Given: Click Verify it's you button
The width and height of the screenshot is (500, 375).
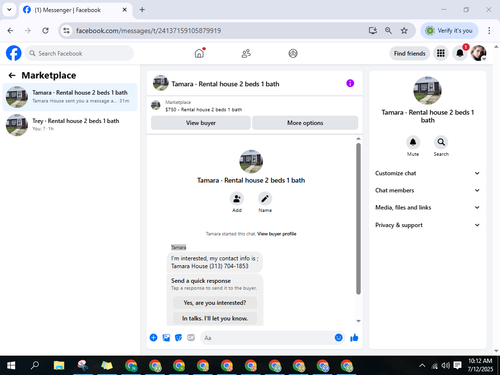Looking at the screenshot, I should [x=449, y=31].
